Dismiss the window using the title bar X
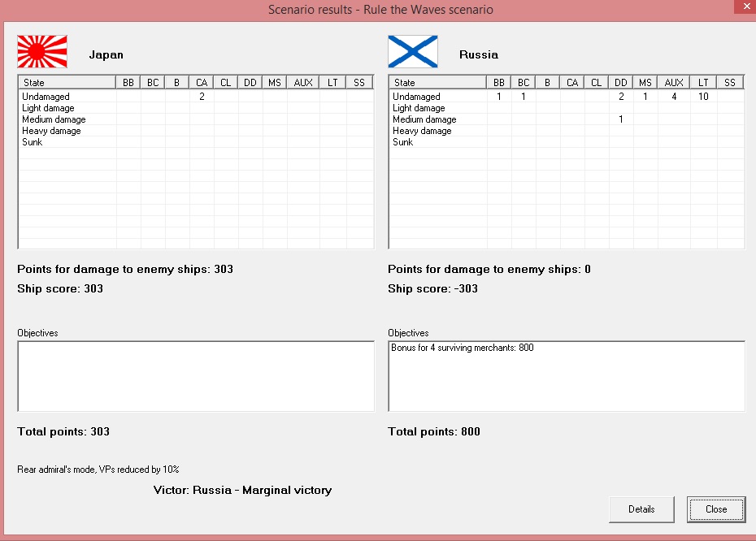 pos(746,6)
